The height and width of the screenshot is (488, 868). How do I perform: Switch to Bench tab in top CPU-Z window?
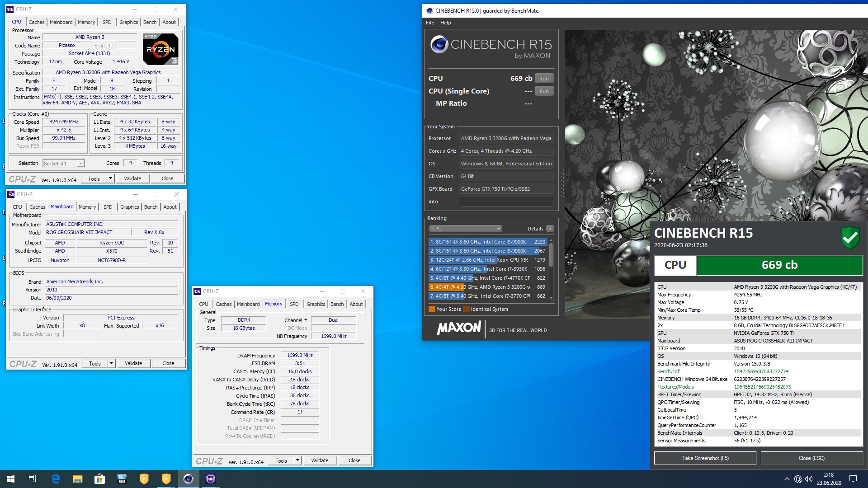tap(150, 22)
